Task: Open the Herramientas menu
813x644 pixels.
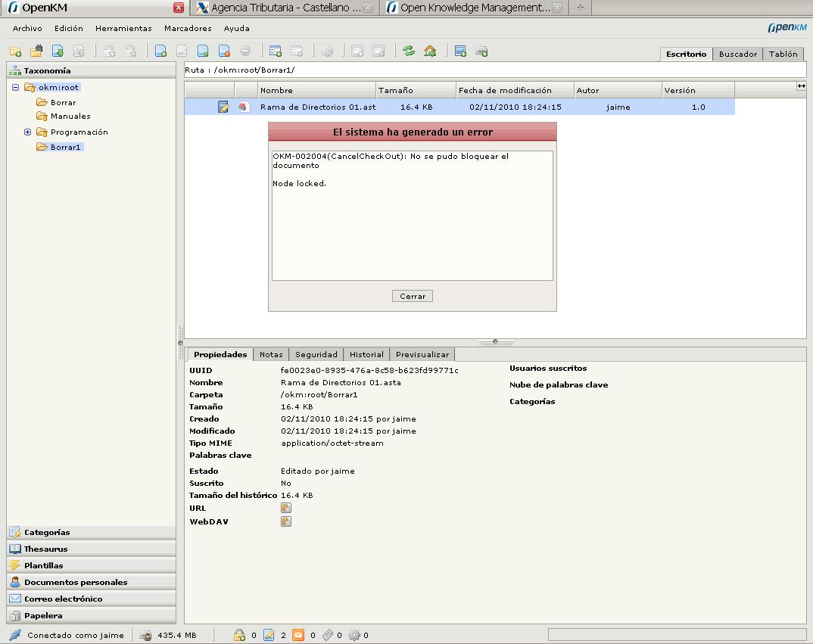Action: click(x=123, y=29)
